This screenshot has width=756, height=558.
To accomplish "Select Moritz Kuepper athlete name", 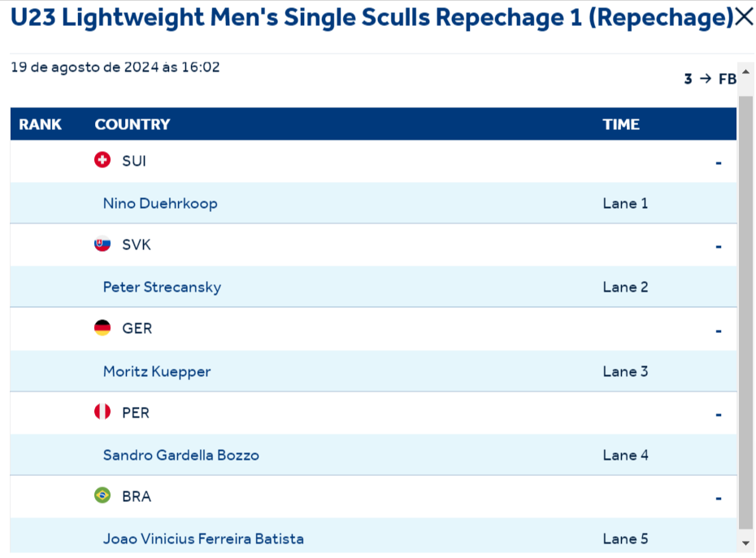I will pyautogui.click(x=157, y=371).
